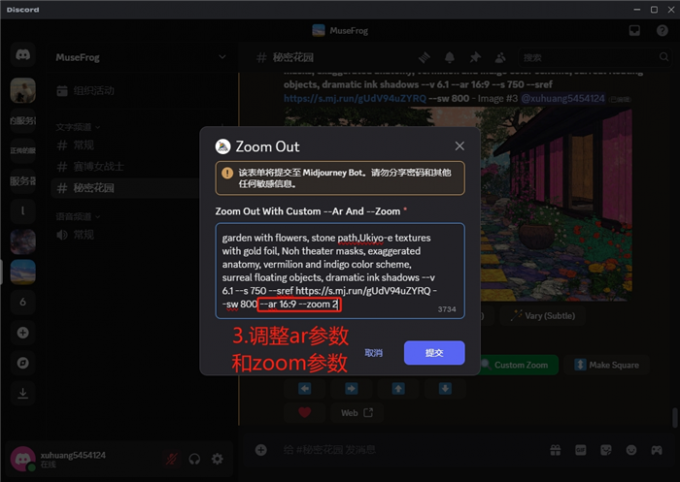Click the Zoom Out prompt text box
The image size is (680, 482).
[x=340, y=271]
